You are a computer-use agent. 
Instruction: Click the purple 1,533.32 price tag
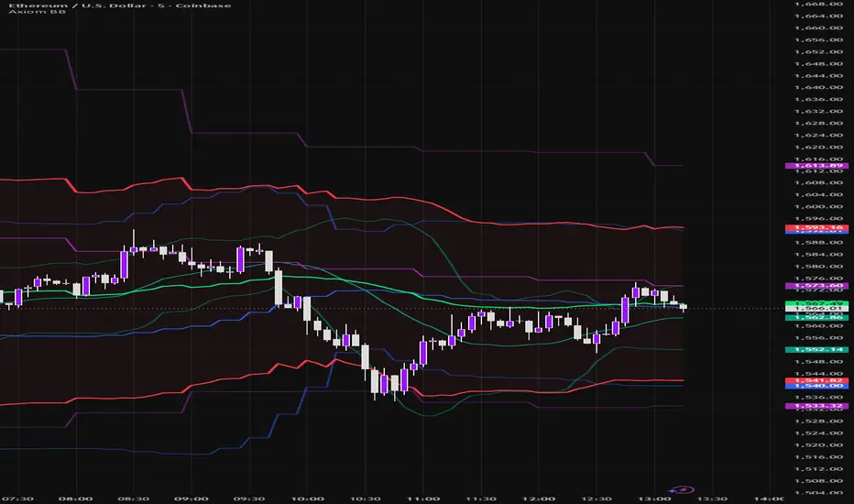pyautogui.click(x=816, y=406)
